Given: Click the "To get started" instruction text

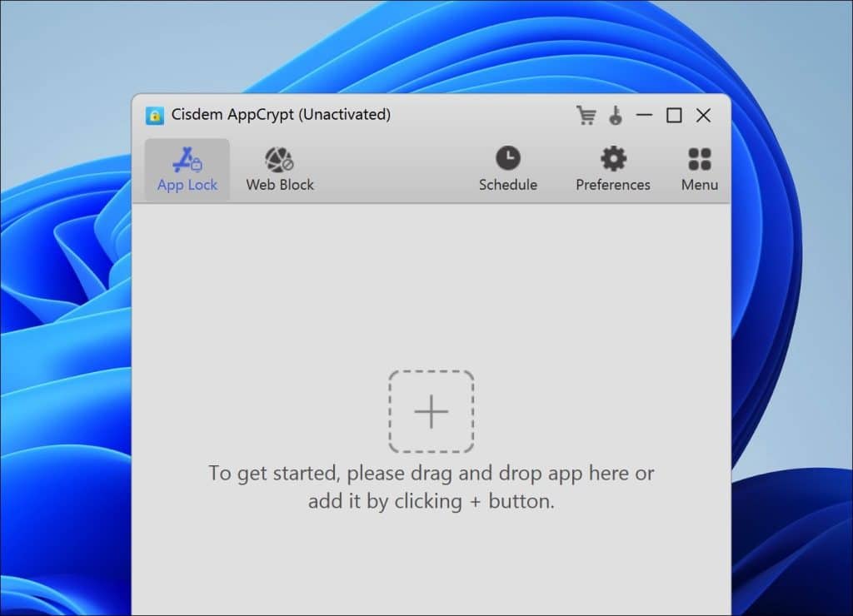Looking at the screenshot, I should point(431,487).
